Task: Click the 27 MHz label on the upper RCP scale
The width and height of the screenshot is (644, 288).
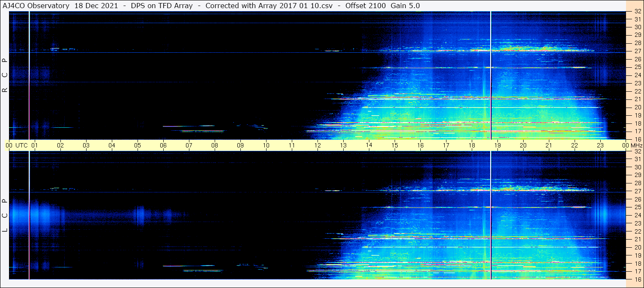Action: pos(637,51)
